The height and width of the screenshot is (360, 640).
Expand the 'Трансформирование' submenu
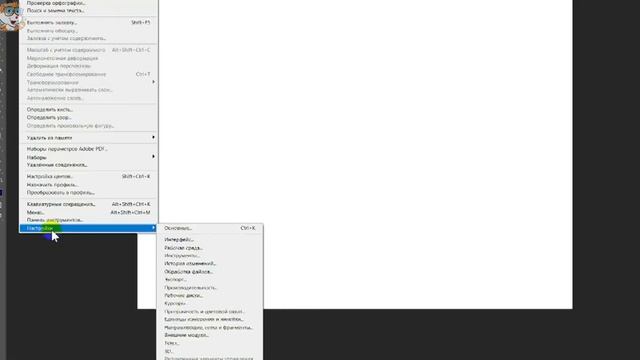coord(88,82)
